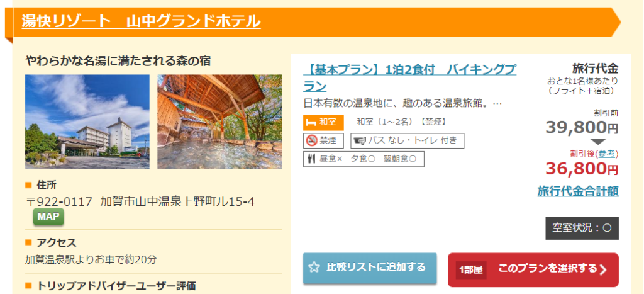644x294 pixels.
Task: Click the orange square beside 住所
Action: coord(28,186)
